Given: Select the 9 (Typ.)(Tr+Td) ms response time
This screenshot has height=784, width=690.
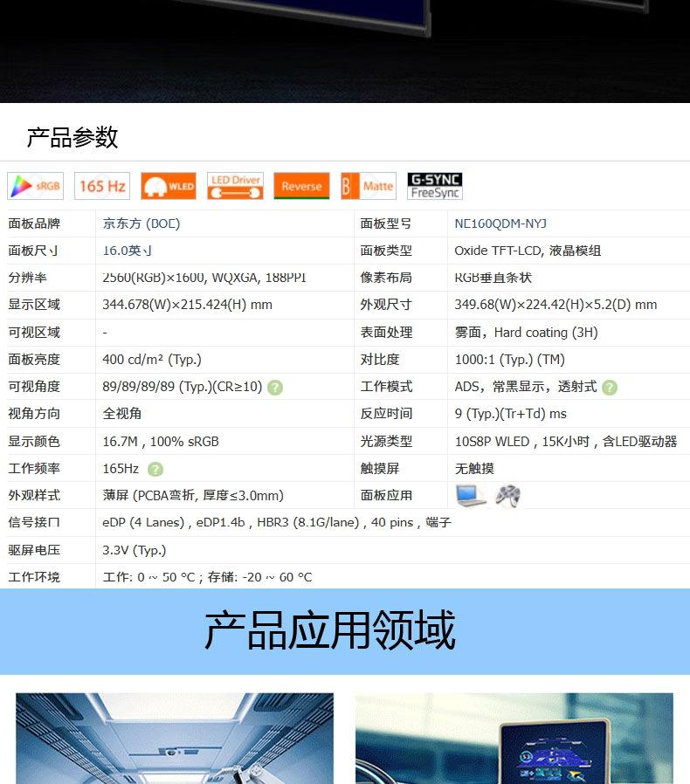Looking at the screenshot, I should click(510, 414).
